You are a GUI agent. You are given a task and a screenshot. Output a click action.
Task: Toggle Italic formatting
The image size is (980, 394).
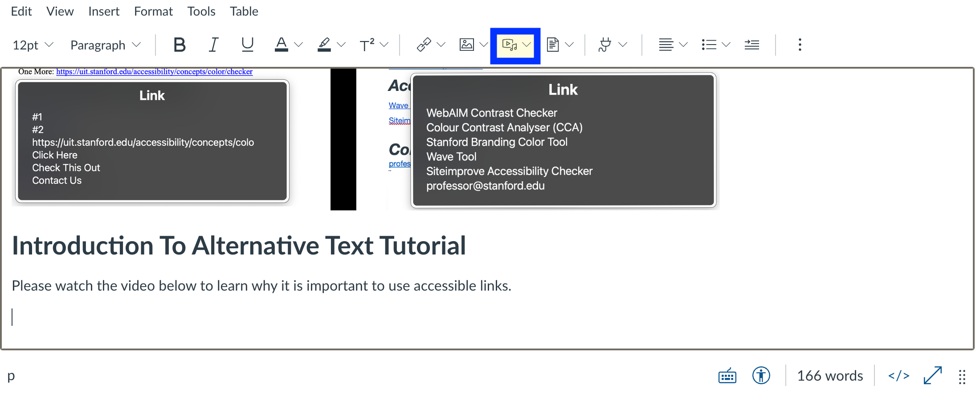213,45
